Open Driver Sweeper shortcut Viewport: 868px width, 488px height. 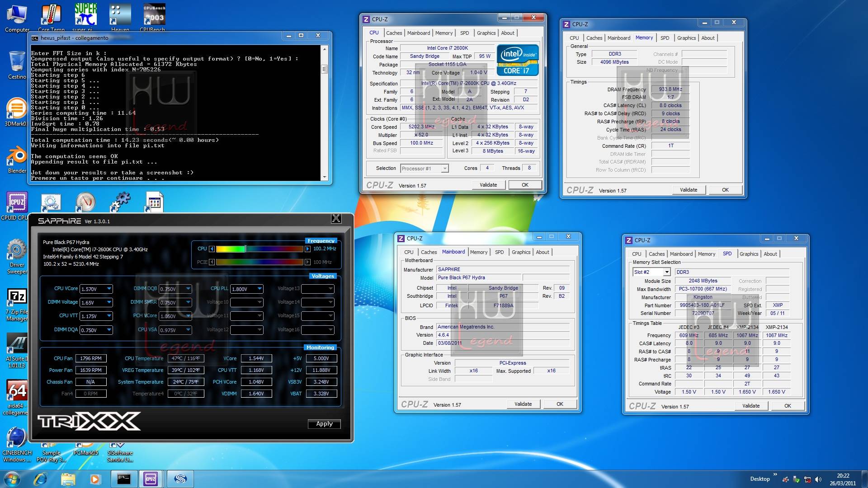click(17, 257)
